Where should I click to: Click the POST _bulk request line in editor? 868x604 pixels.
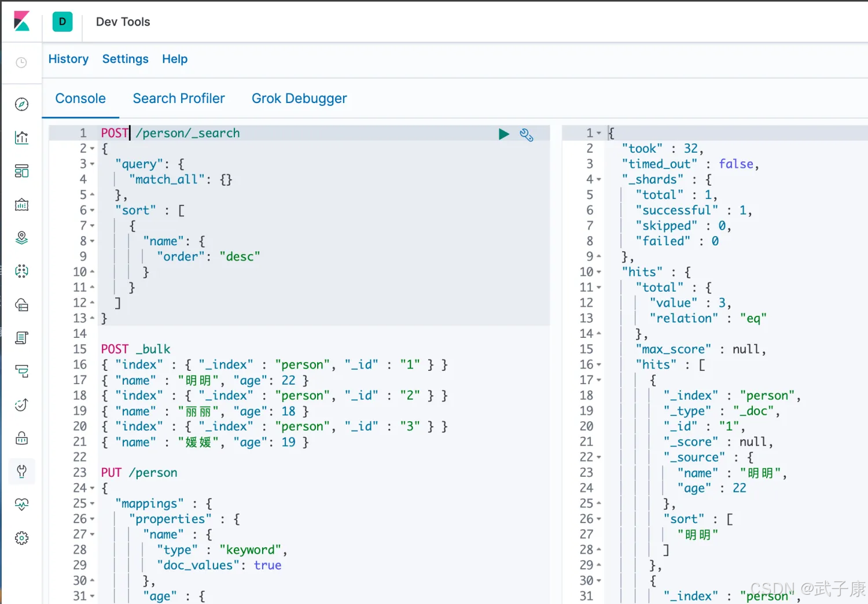tap(136, 349)
